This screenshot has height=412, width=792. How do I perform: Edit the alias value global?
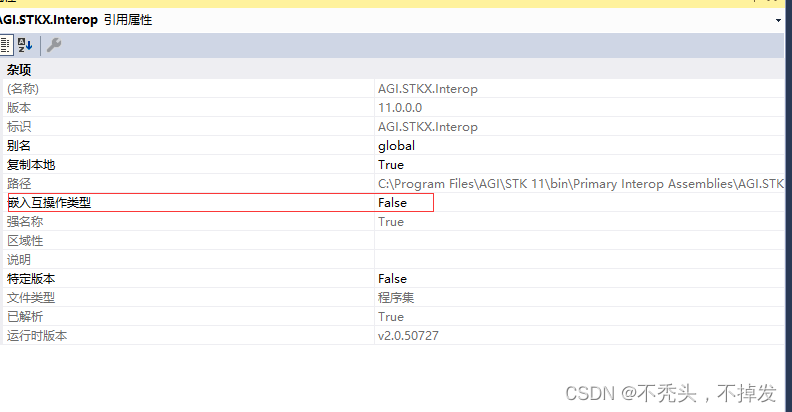[x=397, y=146]
